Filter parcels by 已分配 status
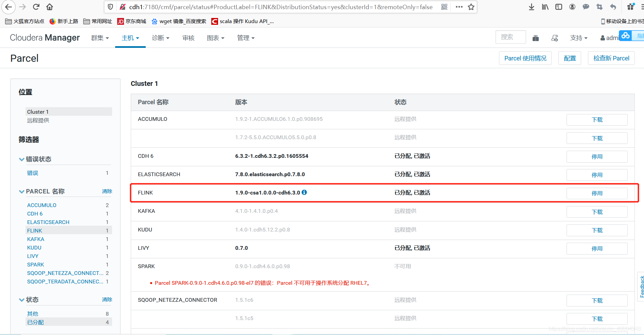This screenshot has width=644, height=335. pos(35,322)
